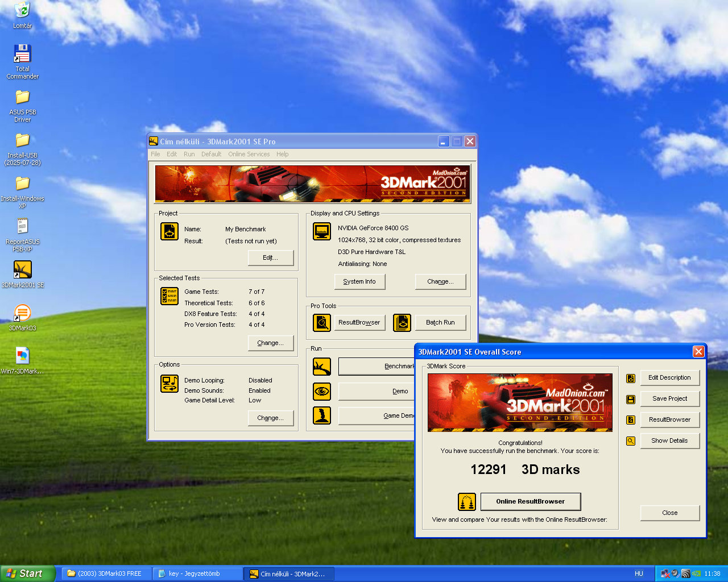This screenshot has height=582, width=728.
Task: Click the NVIDIA GeForce 8400 GS text
Action: click(x=373, y=228)
